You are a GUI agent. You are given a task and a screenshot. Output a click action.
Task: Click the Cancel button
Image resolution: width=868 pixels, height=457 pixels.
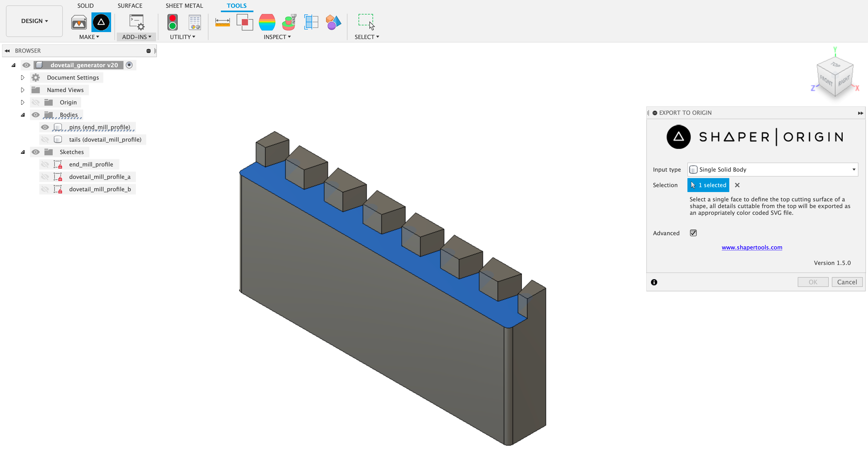coord(847,282)
